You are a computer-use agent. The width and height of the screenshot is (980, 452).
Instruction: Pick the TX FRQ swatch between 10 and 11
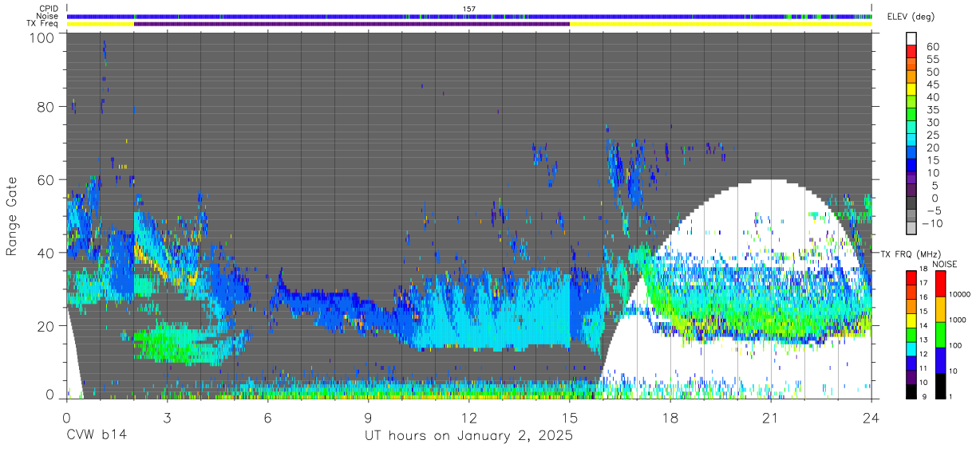[911, 377]
